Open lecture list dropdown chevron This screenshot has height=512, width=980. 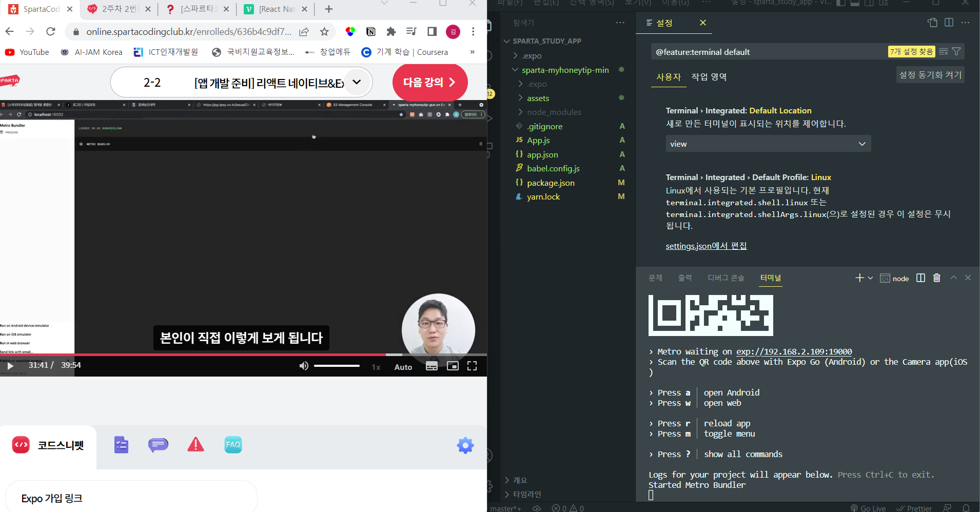[357, 82]
